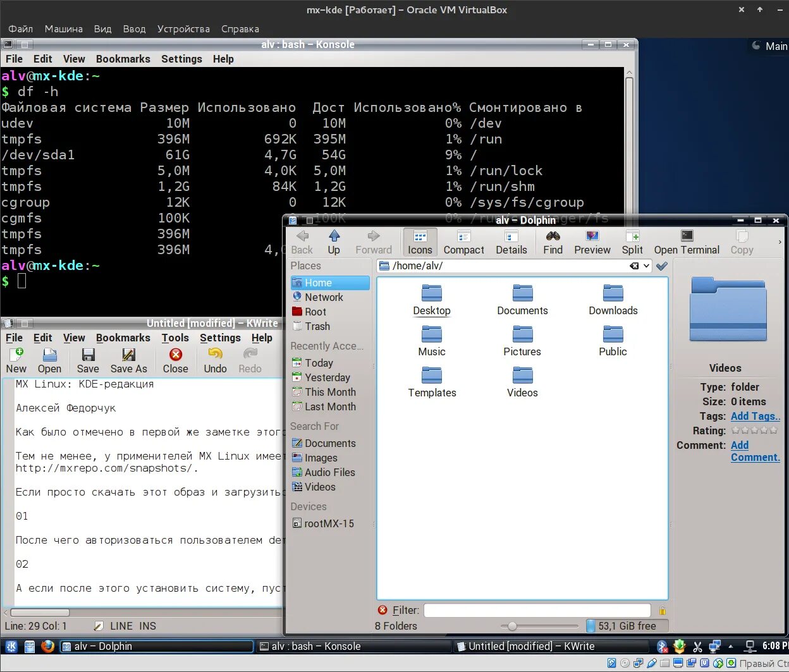Select Home in Places panel

tap(330, 283)
